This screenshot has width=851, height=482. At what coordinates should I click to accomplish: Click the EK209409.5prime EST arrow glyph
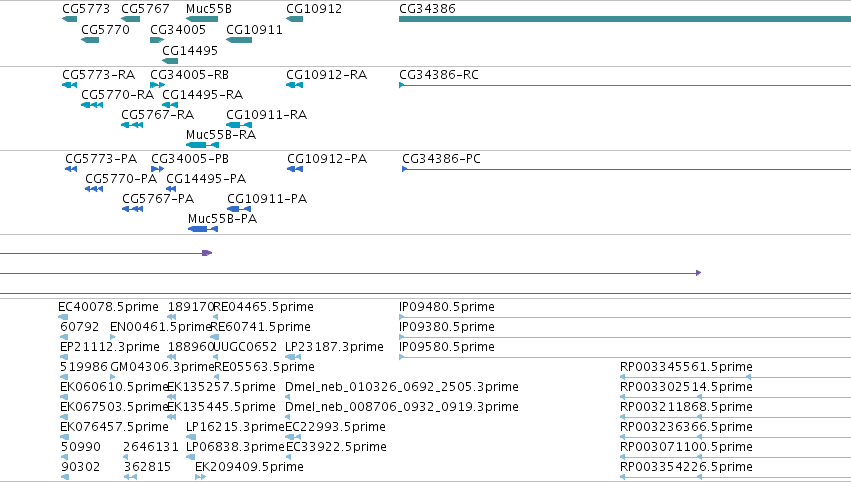point(200,477)
